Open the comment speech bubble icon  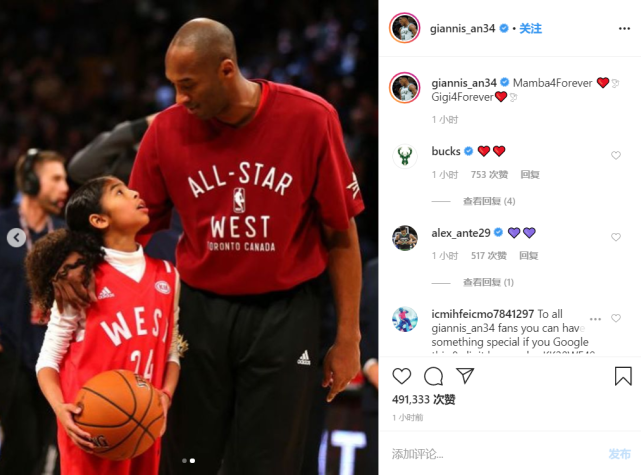point(433,376)
